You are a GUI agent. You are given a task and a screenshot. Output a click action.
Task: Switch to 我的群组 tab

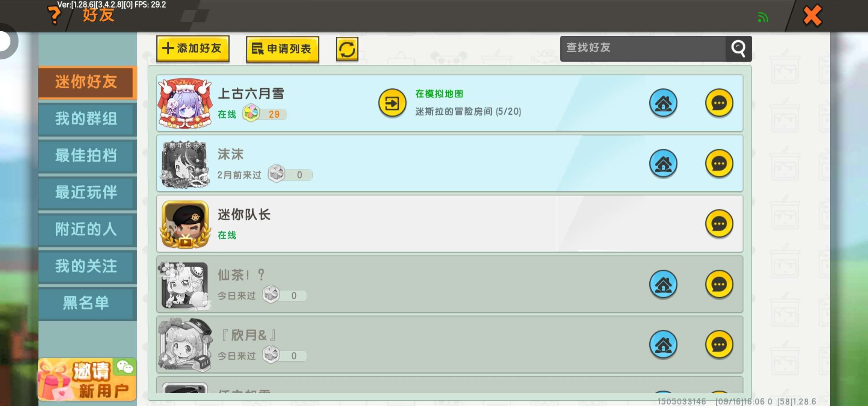click(86, 119)
